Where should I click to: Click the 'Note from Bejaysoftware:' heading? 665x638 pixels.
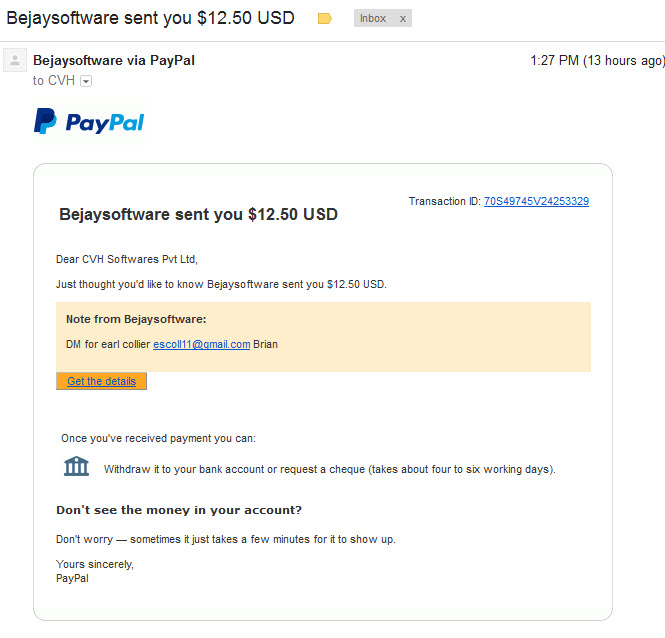[x=136, y=319]
